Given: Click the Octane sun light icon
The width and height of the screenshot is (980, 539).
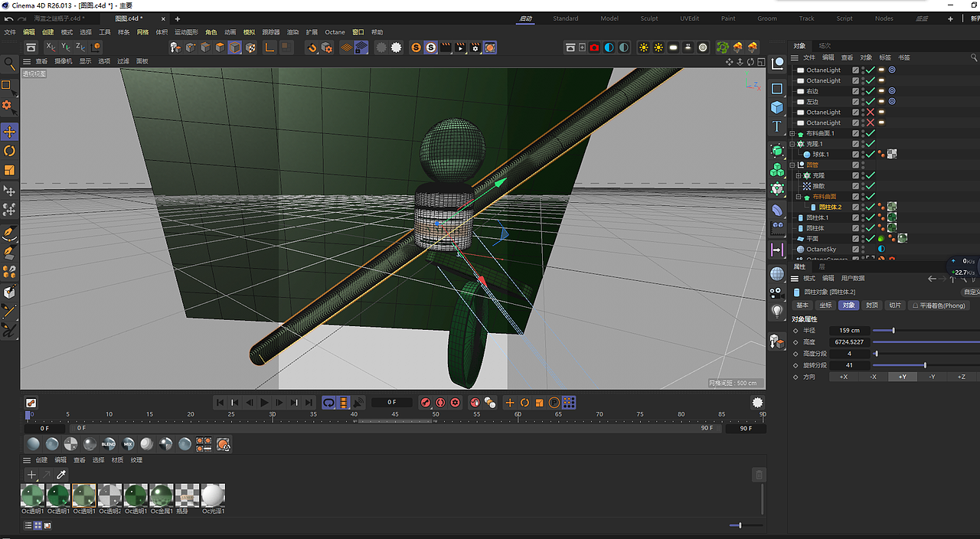Looking at the screenshot, I should 643,47.
